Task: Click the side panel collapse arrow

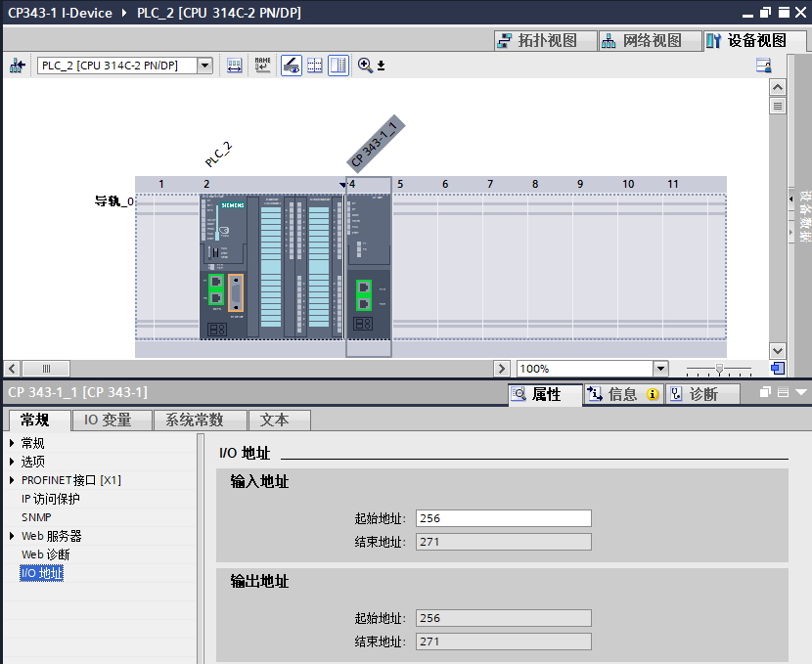Action: coord(790,199)
